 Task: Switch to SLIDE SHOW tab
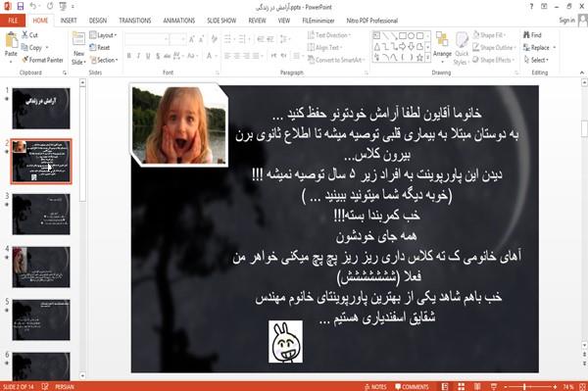tap(221, 21)
